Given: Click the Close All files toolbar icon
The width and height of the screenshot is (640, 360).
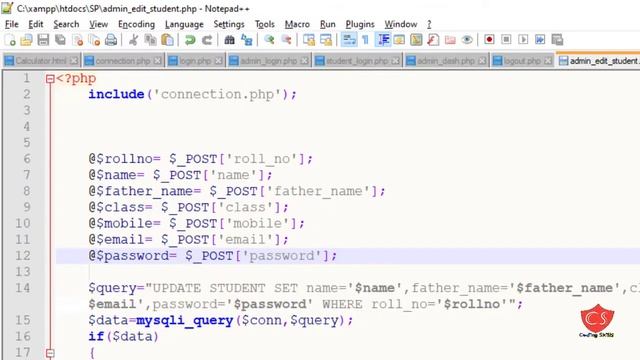Looking at the screenshot, I should (x=94, y=40).
